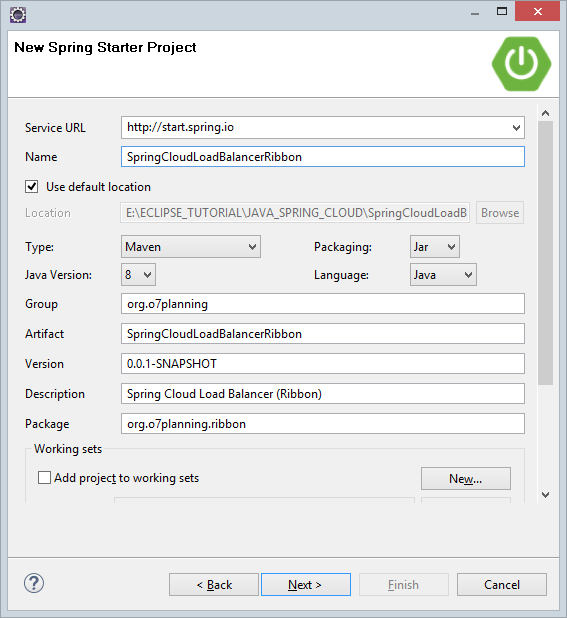The width and height of the screenshot is (567, 618).
Task: Click the Eclipse window icon in title bar
Action: [18, 15]
